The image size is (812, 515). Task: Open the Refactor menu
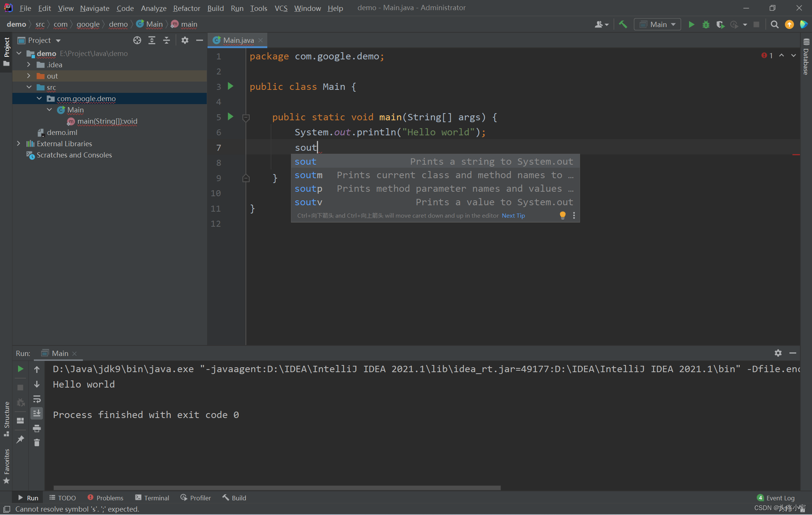pos(186,8)
